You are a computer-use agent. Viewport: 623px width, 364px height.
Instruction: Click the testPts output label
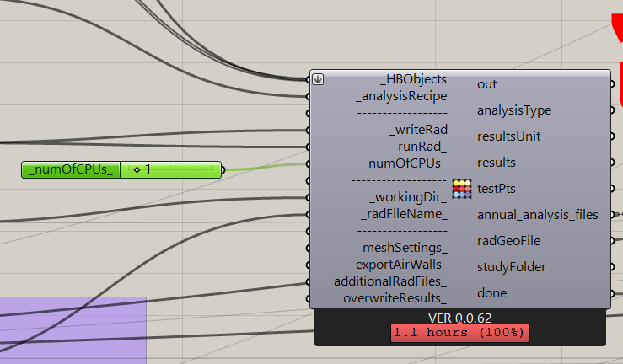click(497, 189)
